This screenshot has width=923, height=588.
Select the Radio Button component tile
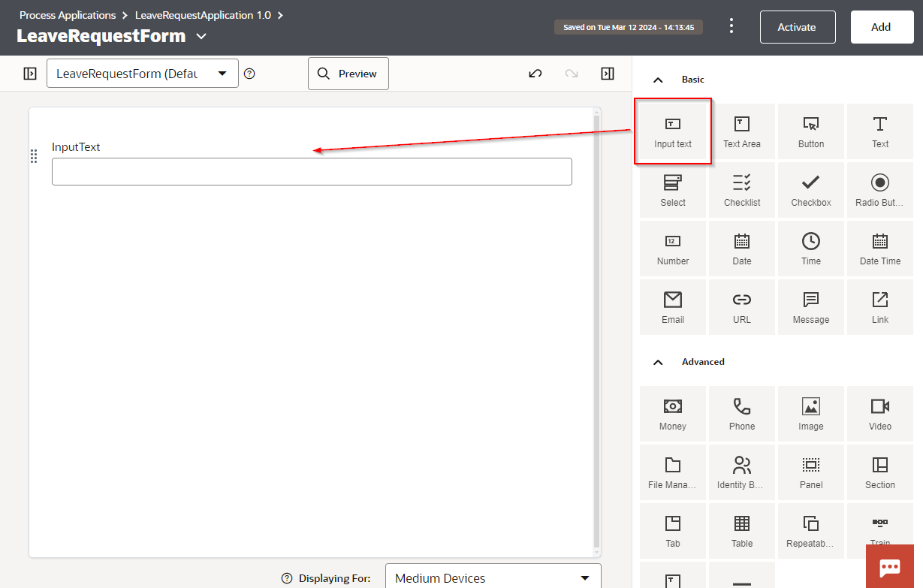pos(879,191)
